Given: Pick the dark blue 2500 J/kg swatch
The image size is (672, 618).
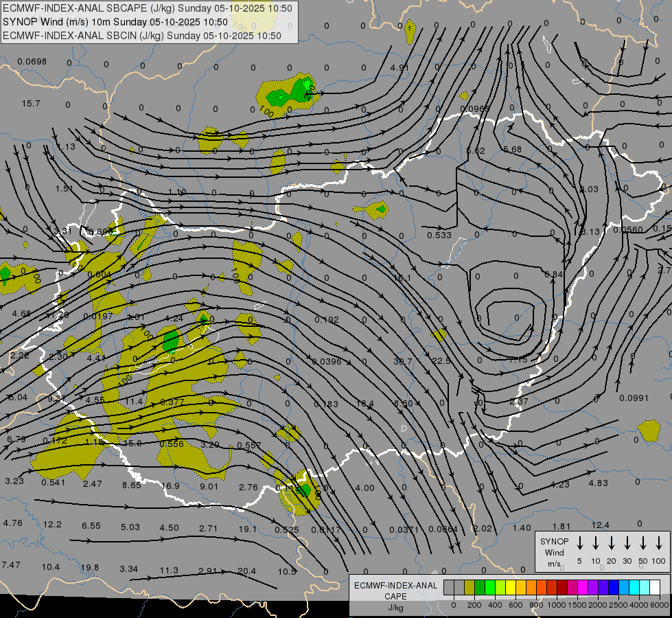Looking at the screenshot, I should click(614, 587).
